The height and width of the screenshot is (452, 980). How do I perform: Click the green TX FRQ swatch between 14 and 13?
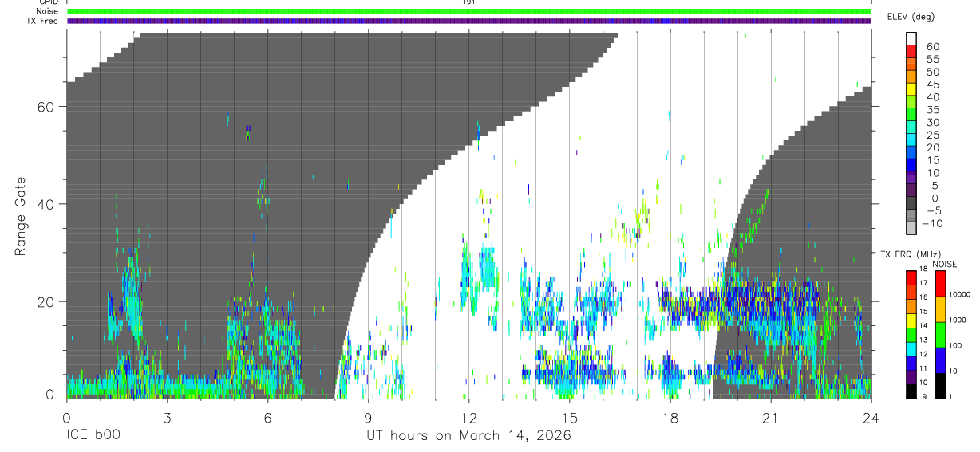pyautogui.click(x=911, y=335)
